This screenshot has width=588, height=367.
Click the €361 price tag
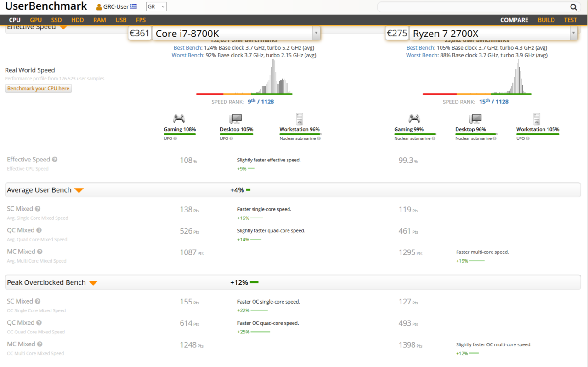point(140,33)
